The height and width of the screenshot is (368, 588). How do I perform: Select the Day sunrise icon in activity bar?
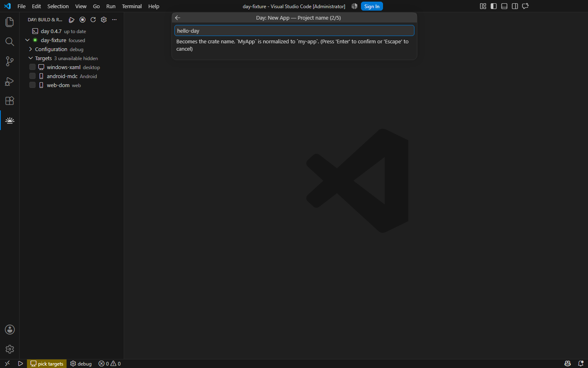10,120
